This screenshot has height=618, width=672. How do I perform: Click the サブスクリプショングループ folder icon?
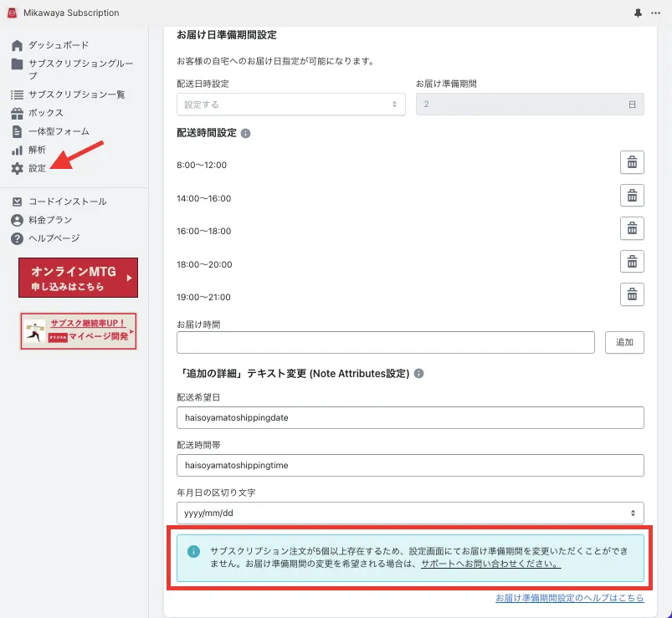pyautogui.click(x=17, y=64)
